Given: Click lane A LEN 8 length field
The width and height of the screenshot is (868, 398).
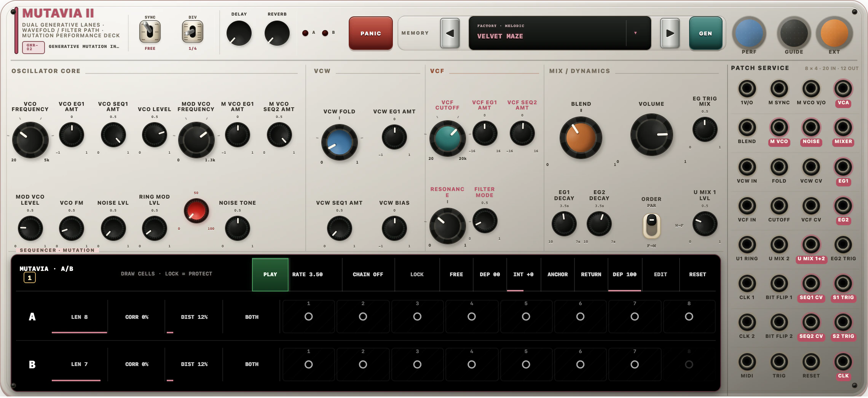Looking at the screenshot, I should pos(80,317).
